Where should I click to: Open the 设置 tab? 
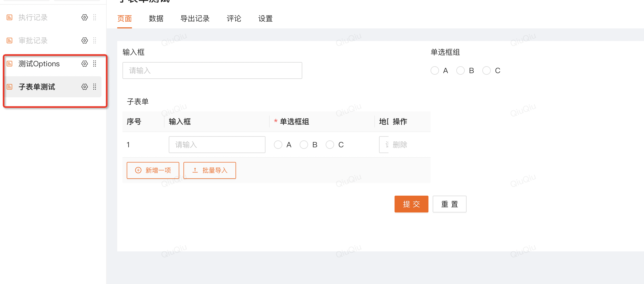[265, 18]
